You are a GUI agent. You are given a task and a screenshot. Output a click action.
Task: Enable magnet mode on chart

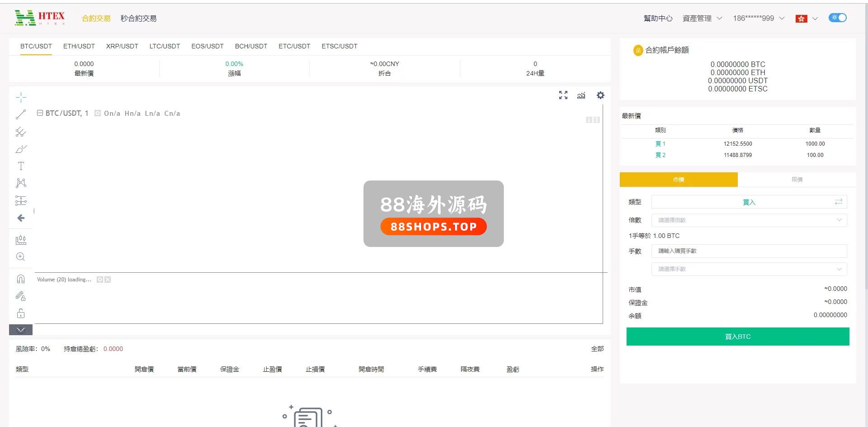point(21,279)
